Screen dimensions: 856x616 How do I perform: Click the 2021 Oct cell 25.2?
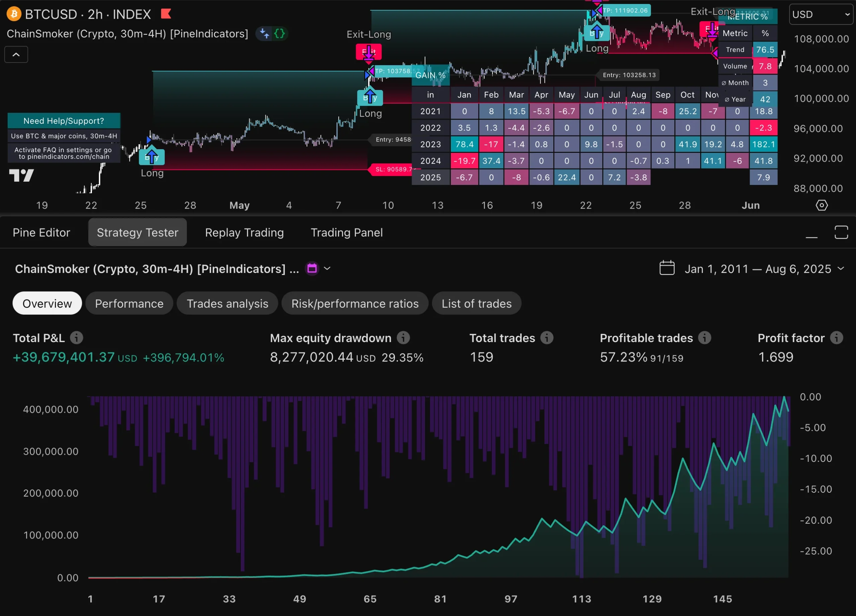[x=688, y=111]
